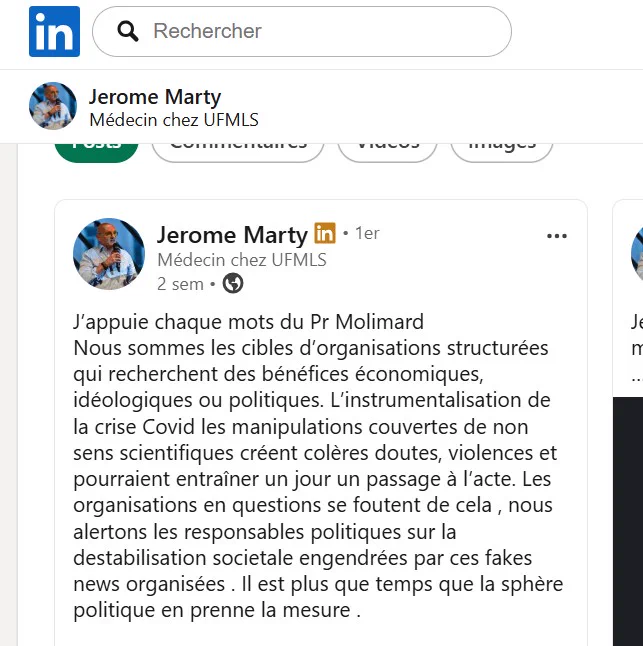The image size is (643, 646).
Task: Click the gold LinkedIn Premium badge
Action: click(x=325, y=233)
